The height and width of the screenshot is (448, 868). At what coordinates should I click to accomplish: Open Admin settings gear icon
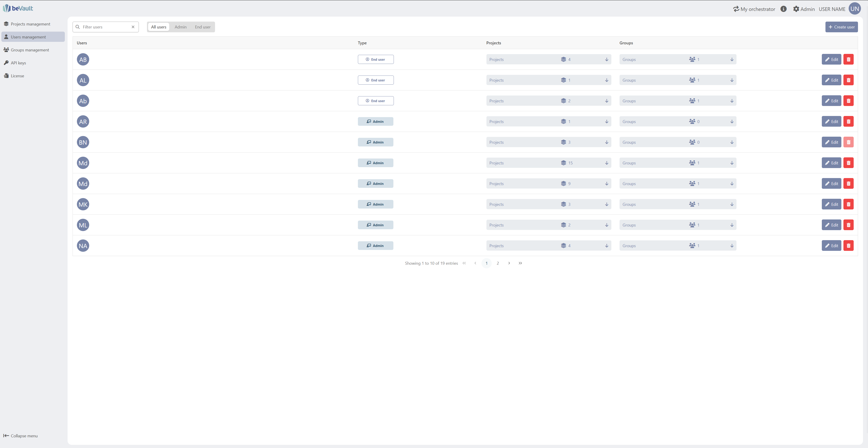pyautogui.click(x=796, y=9)
